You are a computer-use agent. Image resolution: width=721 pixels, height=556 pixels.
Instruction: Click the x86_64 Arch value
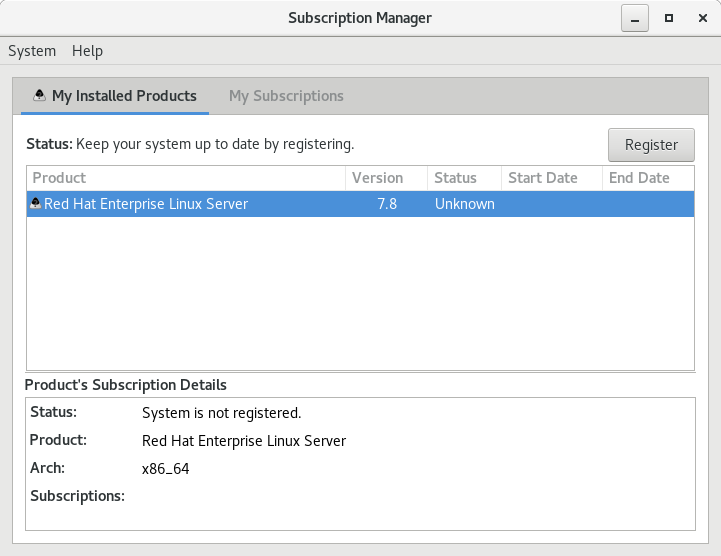(165, 468)
